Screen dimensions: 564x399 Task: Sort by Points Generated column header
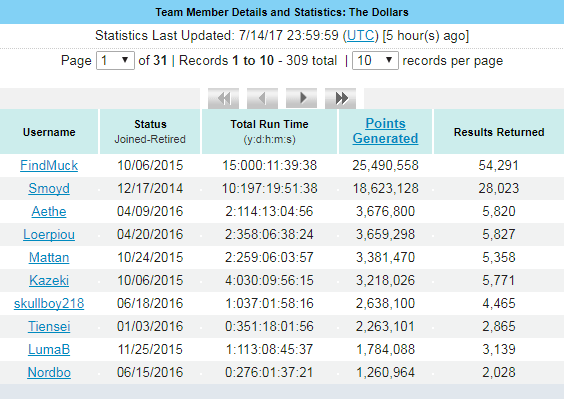385,131
